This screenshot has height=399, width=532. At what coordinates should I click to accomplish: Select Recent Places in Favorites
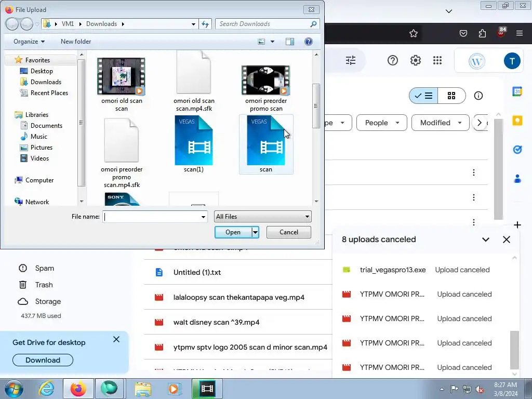[49, 92]
